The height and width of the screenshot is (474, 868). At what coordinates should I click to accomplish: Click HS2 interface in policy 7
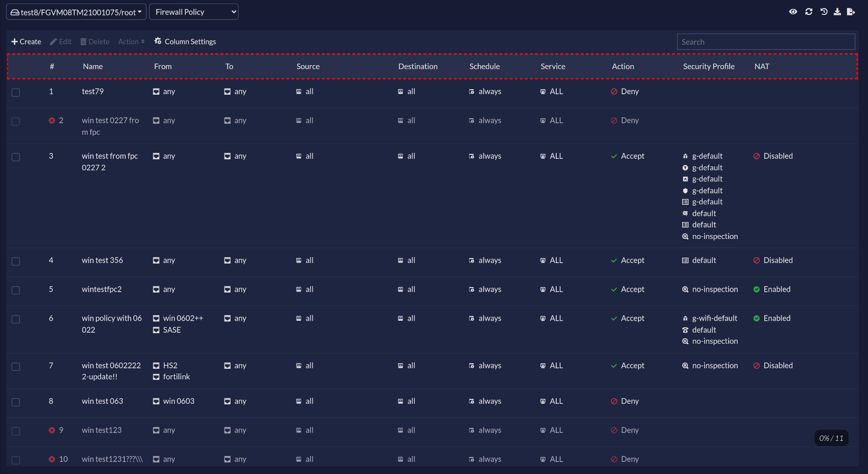(x=170, y=365)
